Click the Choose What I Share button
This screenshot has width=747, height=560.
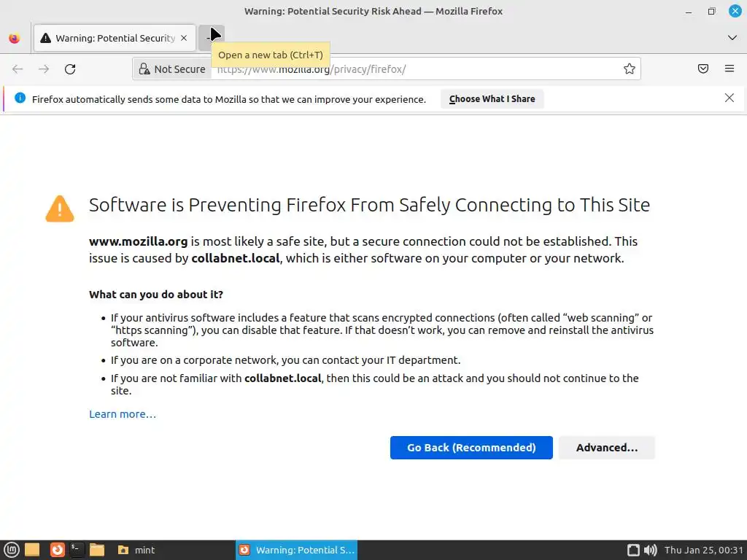click(492, 99)
